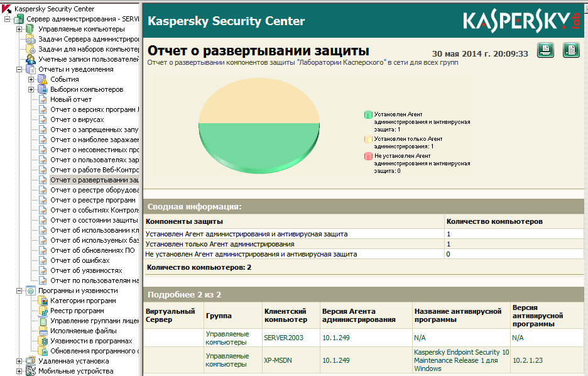Viewport: 588px width, 376px height.
Task: Click the Сервер администрирования server icon
Action: click(x=19, y=19)
